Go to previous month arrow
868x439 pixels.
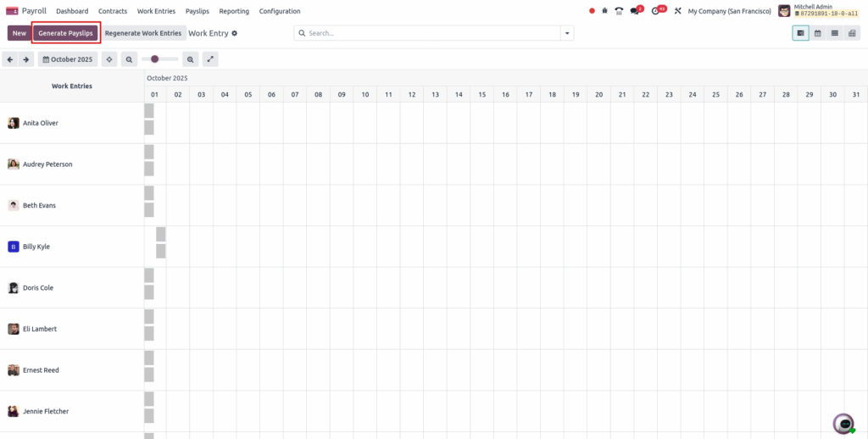point(10,59)
